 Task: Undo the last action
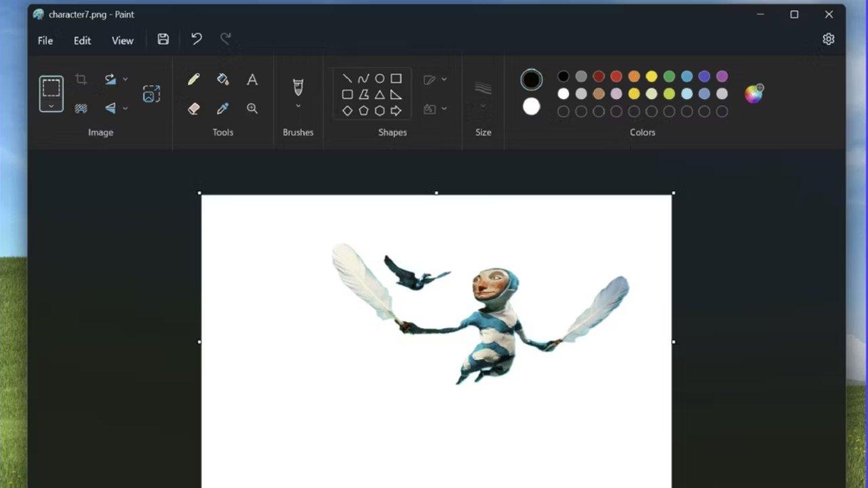tap(197, 39)
